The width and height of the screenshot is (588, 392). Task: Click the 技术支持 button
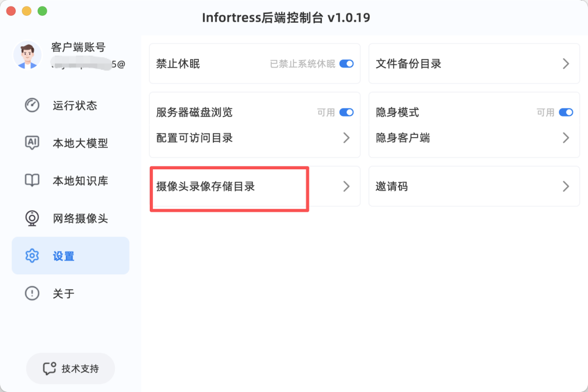(70, 369)
